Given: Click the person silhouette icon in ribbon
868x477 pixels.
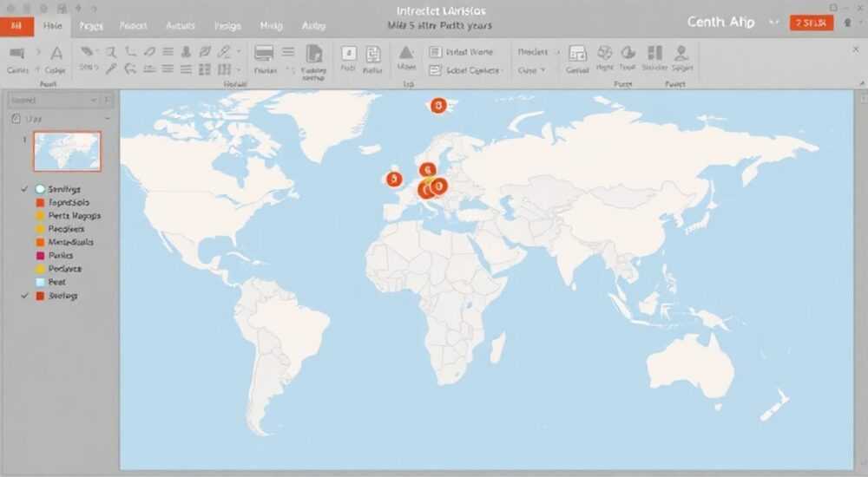Looking at the screenshot, I should pos(682,52).
